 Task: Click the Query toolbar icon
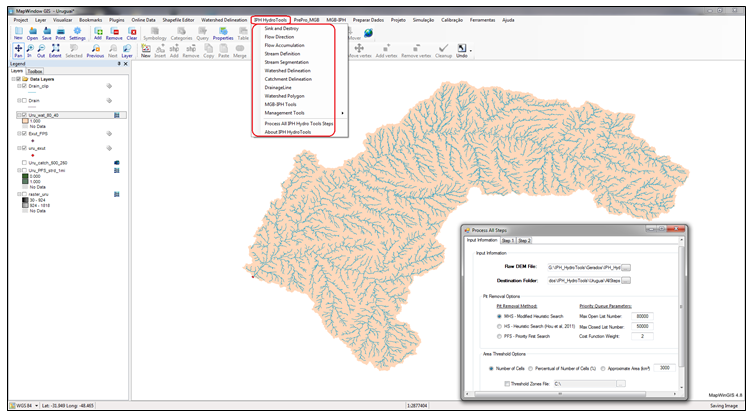[x=202, y=33]
